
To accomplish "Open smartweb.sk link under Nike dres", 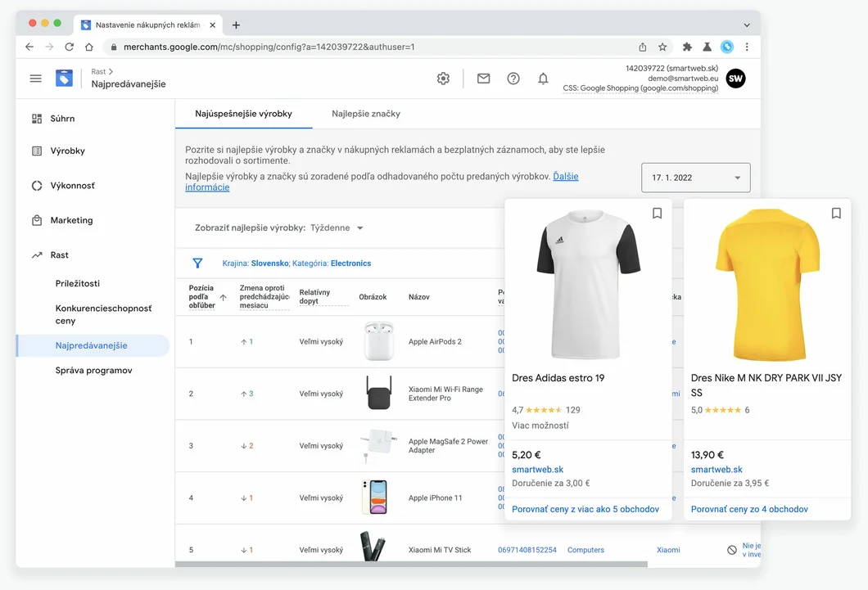I will coord(717,470).
